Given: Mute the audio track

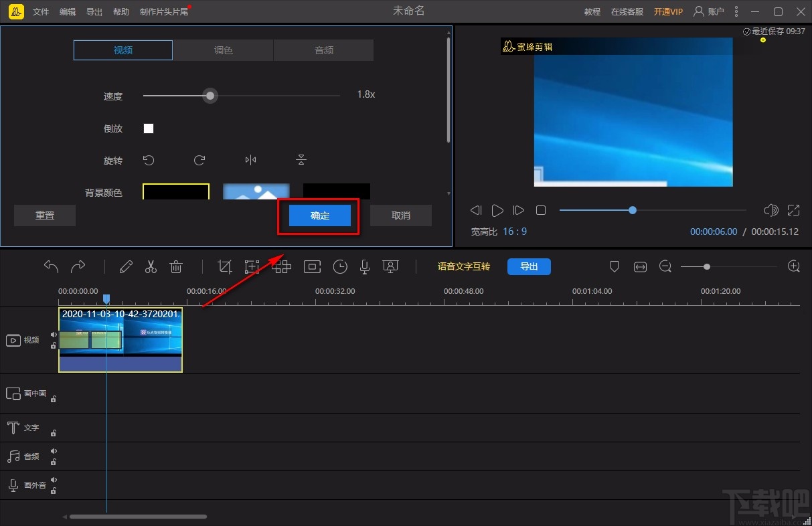Looking at the screenshot, I should [x=54, y=451].
